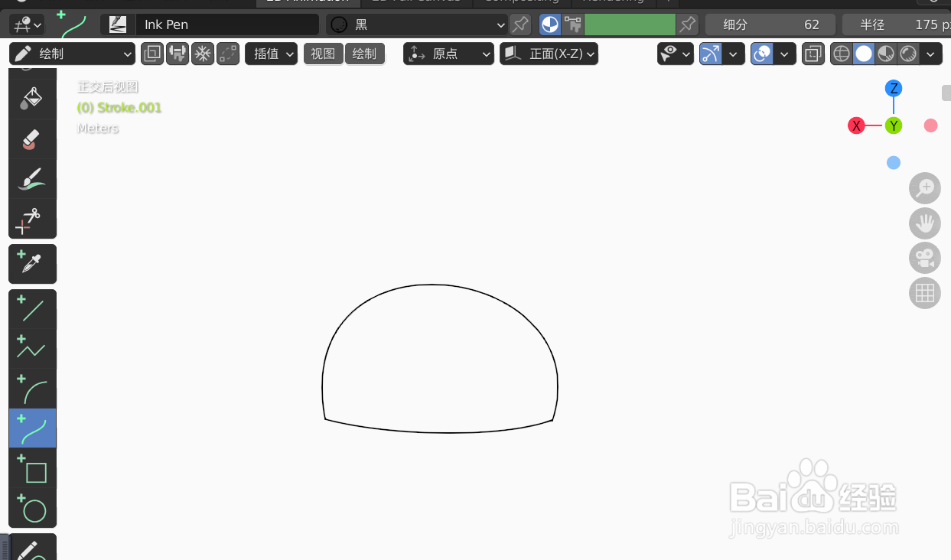Pin the 黑 material
Screen dimensions: 951x560
(x=520, y=24)
